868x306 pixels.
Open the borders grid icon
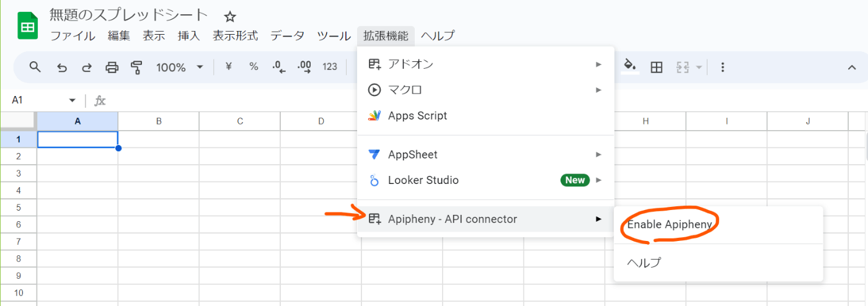pos(657,67)
